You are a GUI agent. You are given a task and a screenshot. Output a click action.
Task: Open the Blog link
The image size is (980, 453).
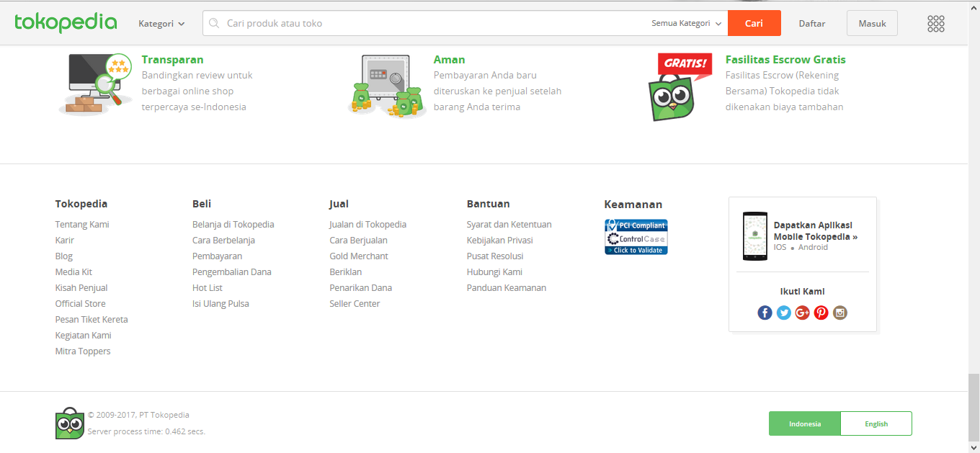pos(64,256)
